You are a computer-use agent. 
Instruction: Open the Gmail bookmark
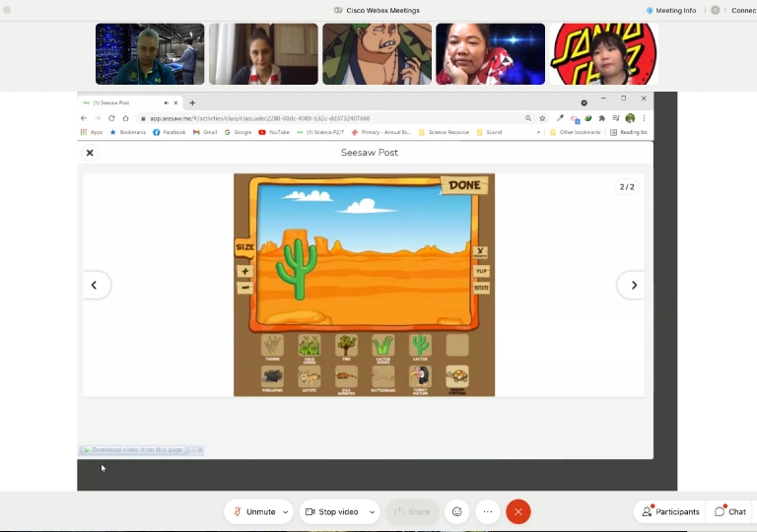205,132
